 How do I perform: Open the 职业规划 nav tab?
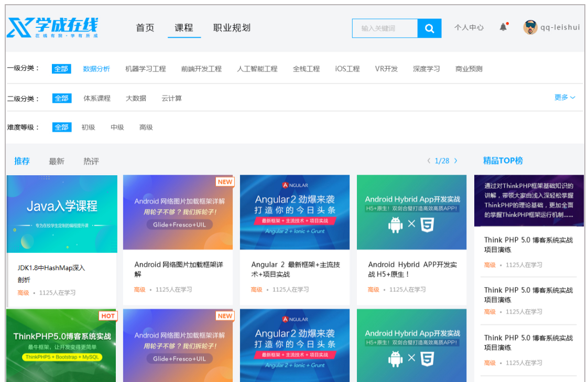pyautogui.click(x=232, y=28)
